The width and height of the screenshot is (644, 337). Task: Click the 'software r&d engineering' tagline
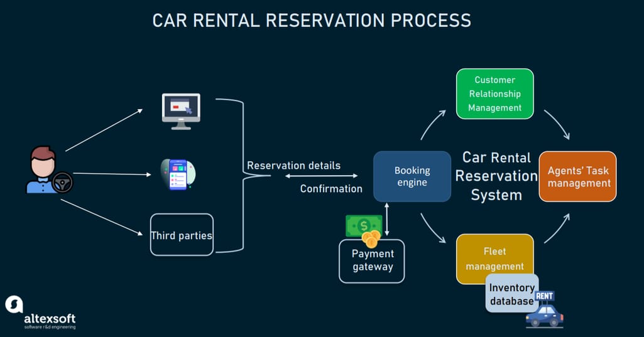pyautogui.click(x=50, y=327)
